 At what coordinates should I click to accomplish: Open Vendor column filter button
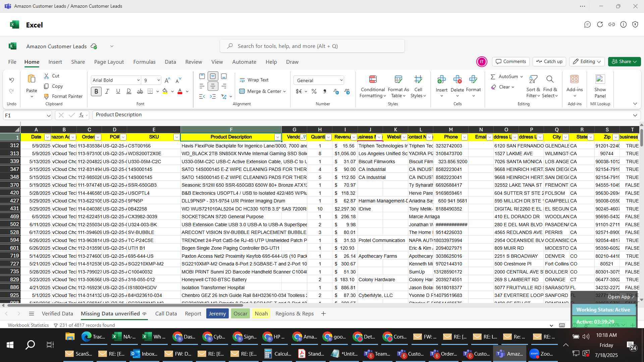click(303, 137)
